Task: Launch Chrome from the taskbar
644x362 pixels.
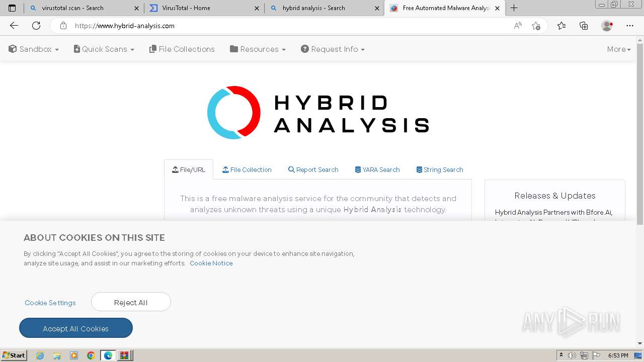Action: [91, 355]
